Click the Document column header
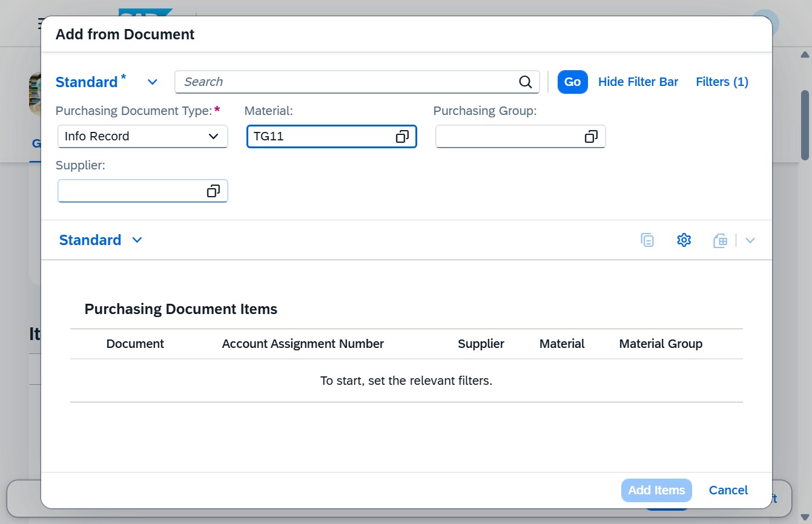Screen dimensions: 812x524 click(135, 344)
